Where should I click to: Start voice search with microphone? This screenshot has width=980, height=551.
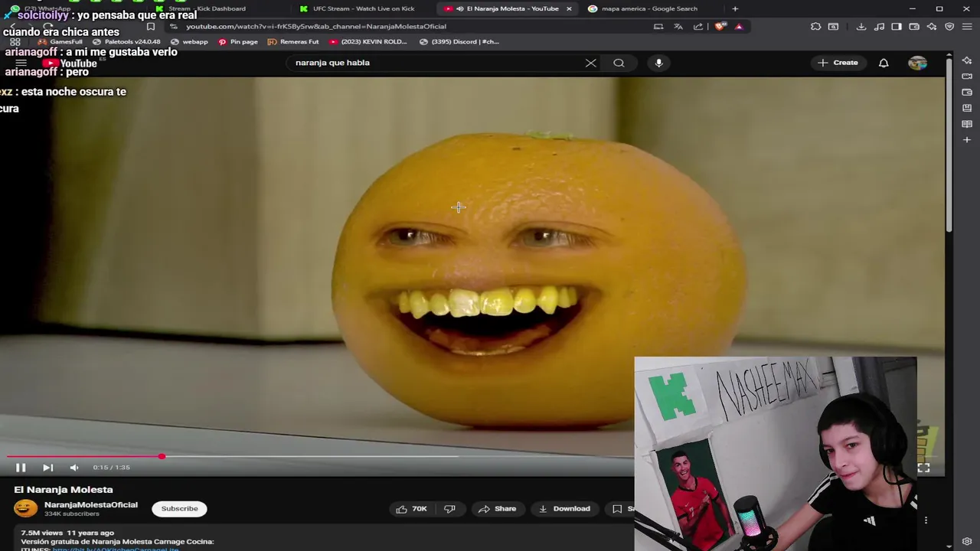(x=658, y=63)
